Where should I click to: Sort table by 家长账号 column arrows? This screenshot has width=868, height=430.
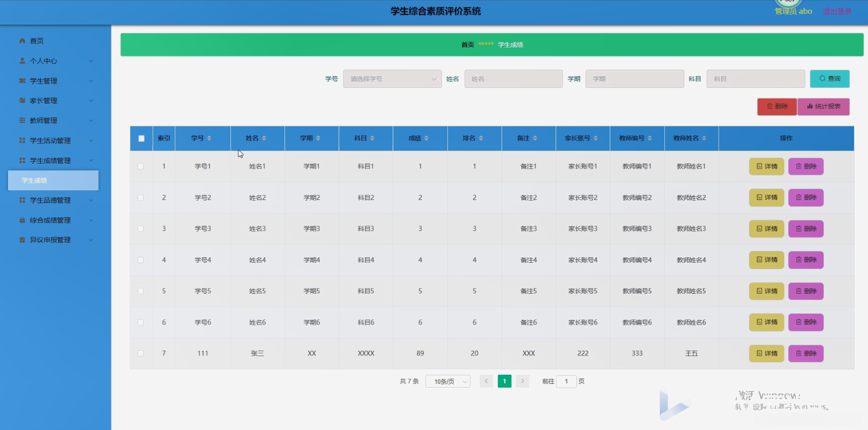(x=595, y=138)
